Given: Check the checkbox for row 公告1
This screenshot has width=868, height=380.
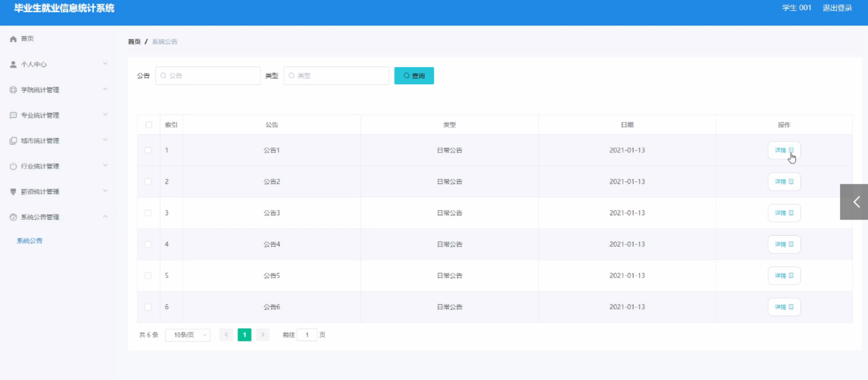Looking at the screenshot, I should (x=148, y=150).
